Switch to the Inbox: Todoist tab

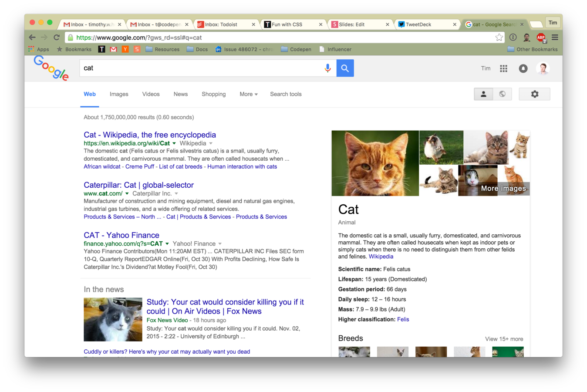[226, 24]
